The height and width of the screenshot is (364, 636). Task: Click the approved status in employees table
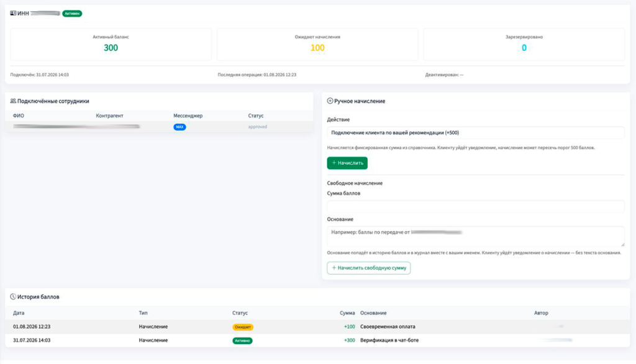tap(258, 127)
